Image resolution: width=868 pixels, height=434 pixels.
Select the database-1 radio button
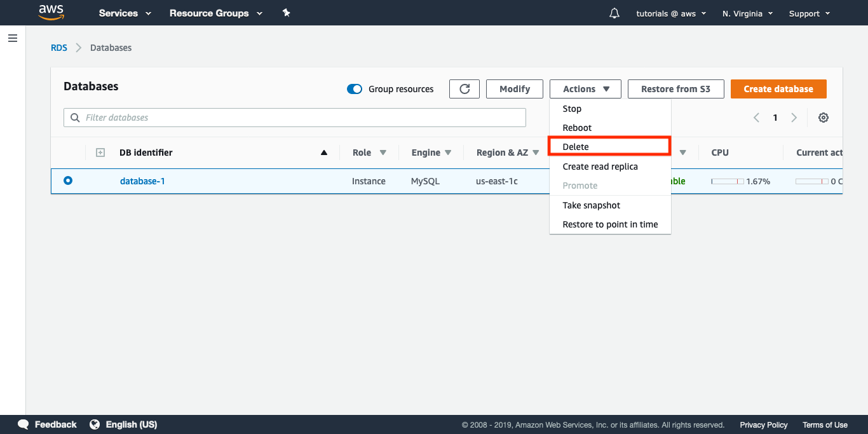[68, 181]
